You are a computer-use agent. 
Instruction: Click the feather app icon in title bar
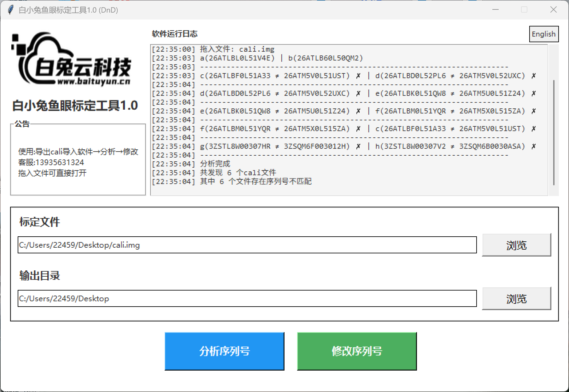point(10,10)
